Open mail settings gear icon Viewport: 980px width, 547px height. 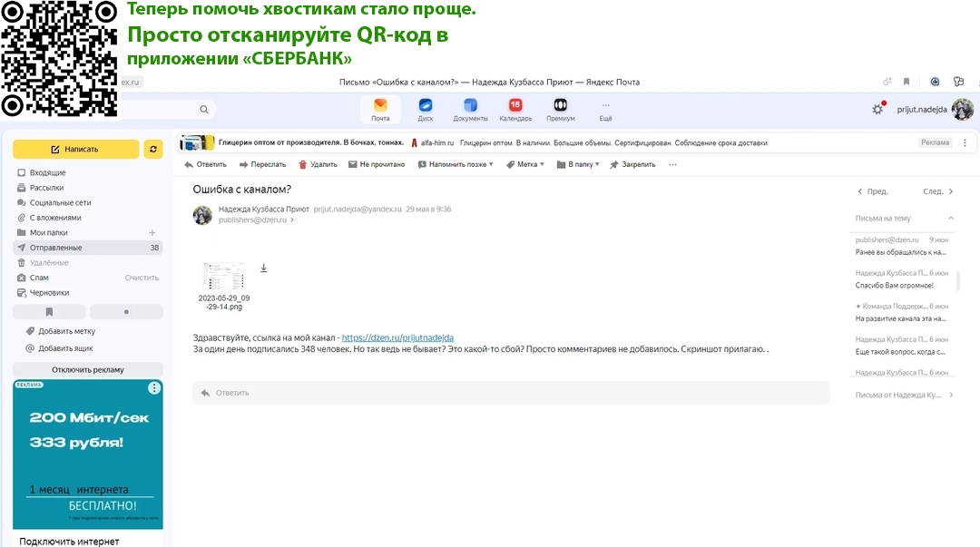(877, 110)
